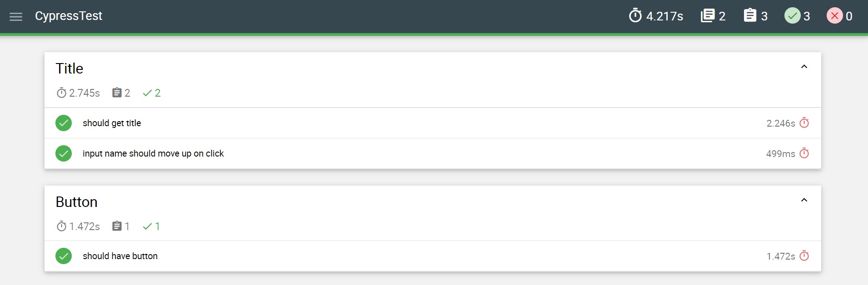868x285 pixels.
Task: Click the tests count clipboard icon in header
Action: pos(750,16)
